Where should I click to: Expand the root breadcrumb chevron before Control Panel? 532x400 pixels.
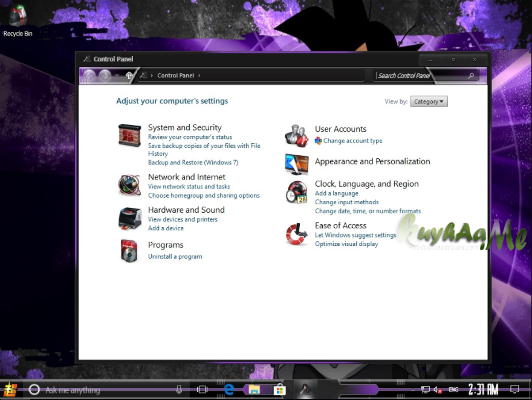tap(152, 76)
